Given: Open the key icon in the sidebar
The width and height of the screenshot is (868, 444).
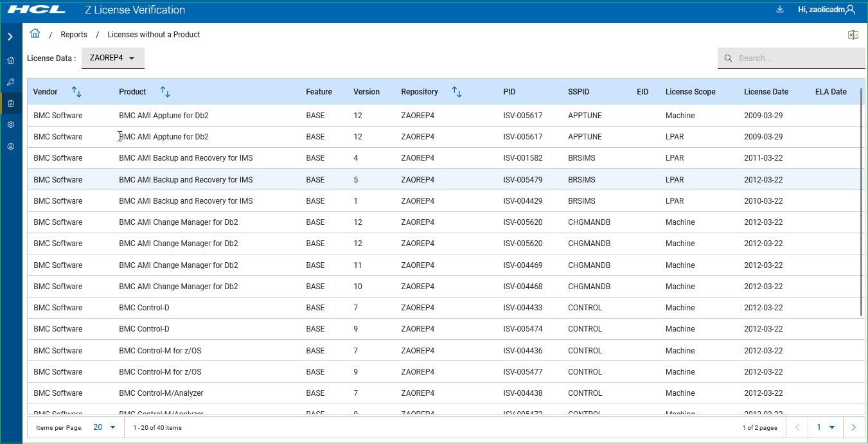Looking at the screenshot, I should [10, 82].
